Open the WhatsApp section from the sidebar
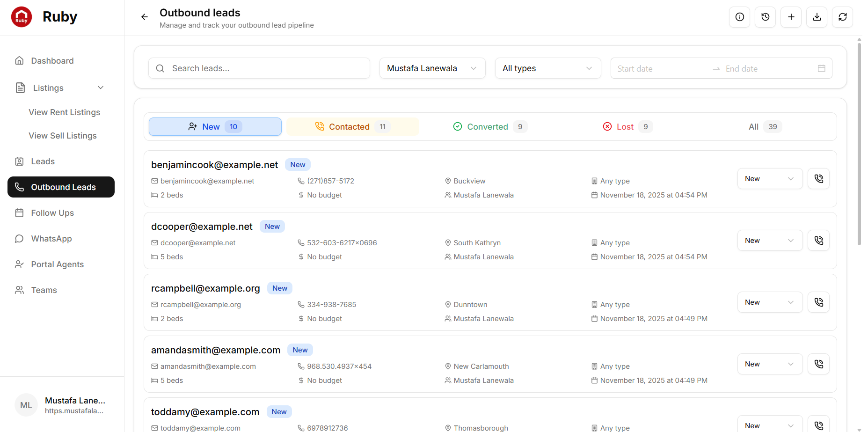 click(x=51, y=238)
